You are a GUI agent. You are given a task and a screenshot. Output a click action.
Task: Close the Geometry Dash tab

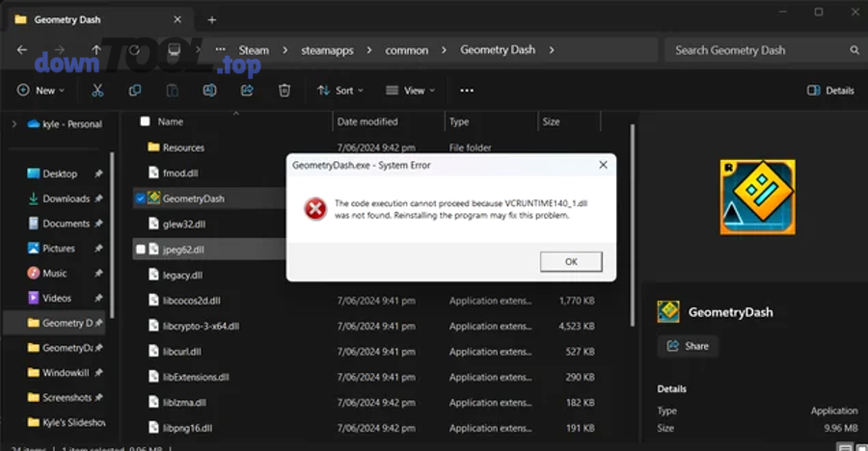point(177,20)
